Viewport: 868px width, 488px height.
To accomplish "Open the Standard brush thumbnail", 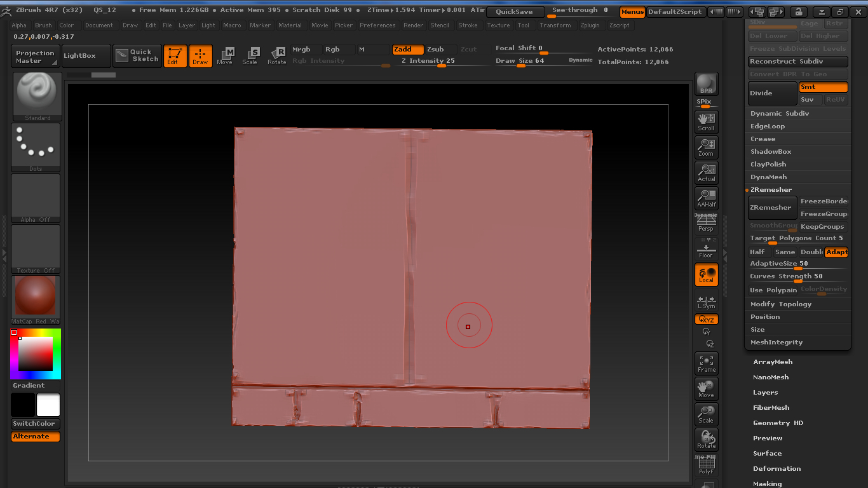I will pyautogui.click(x=37, y=97).
